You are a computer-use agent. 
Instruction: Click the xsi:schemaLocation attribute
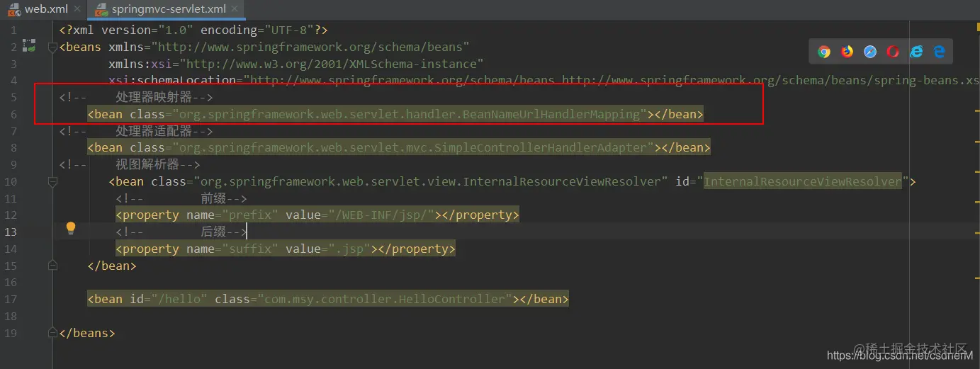pos(172,80)
